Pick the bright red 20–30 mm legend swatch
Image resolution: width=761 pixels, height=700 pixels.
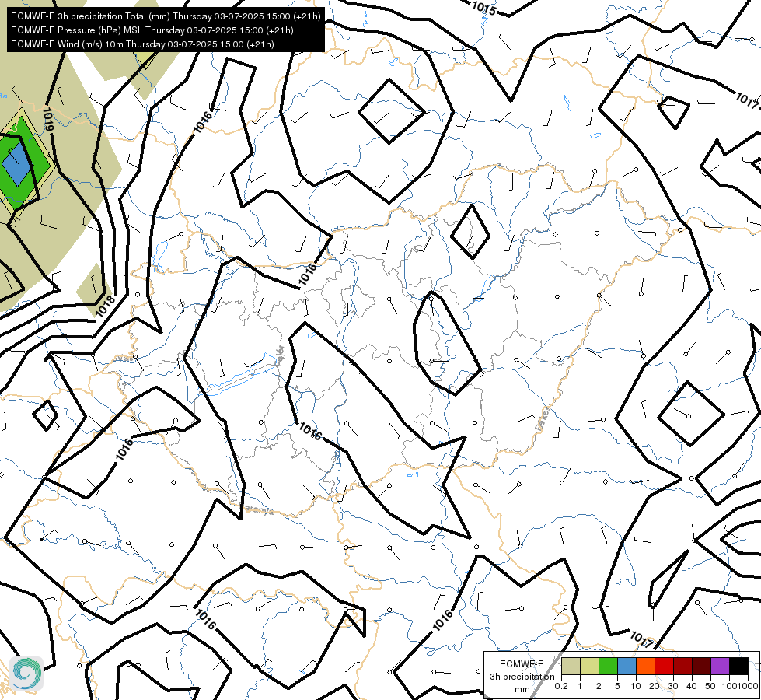tap(664, 667)
